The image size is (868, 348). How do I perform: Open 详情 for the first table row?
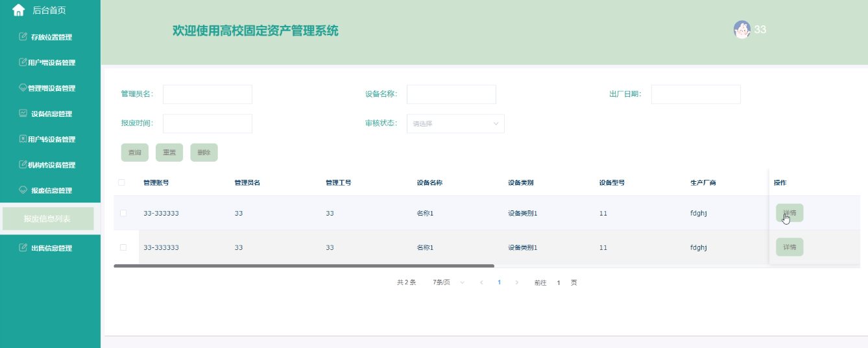click(x=790, y=213)
